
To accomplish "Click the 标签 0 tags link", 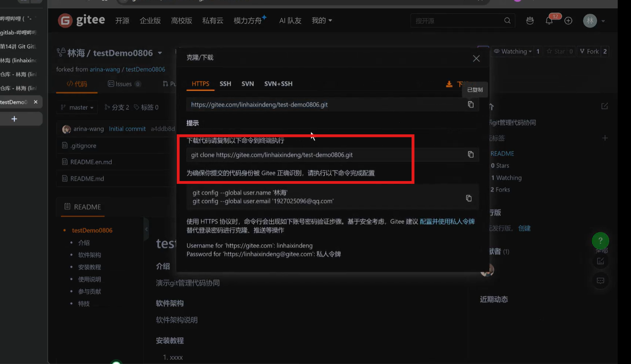I will click(x=146, y=107).
